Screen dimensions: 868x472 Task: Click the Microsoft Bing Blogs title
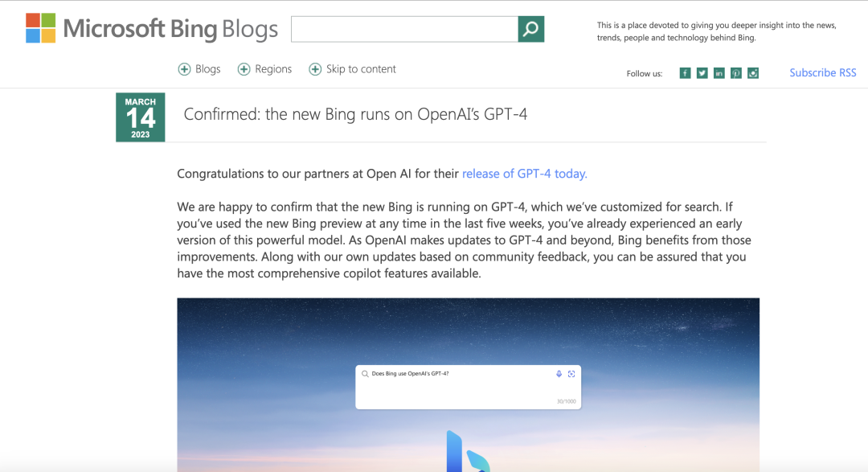tap(170, 30)
